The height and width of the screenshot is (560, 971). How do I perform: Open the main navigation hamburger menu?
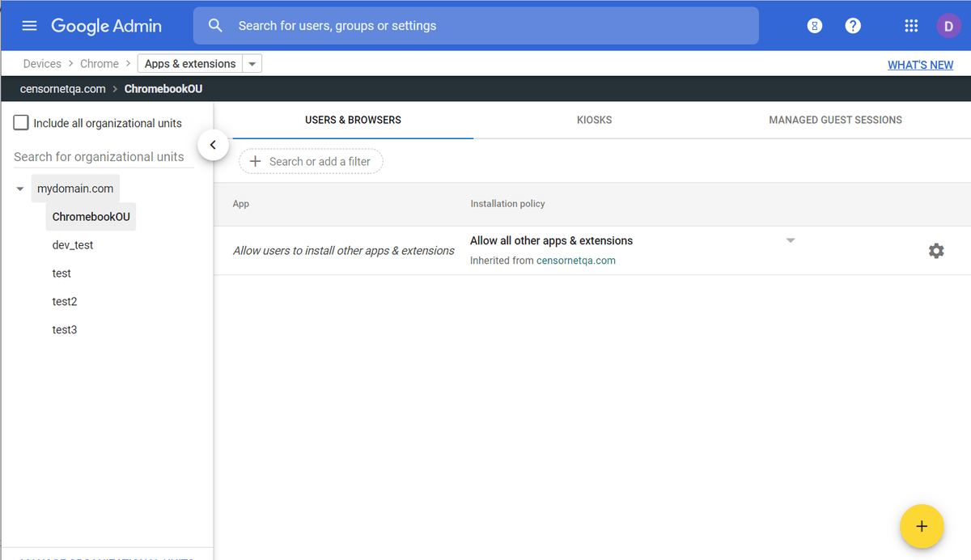(29, 25)
